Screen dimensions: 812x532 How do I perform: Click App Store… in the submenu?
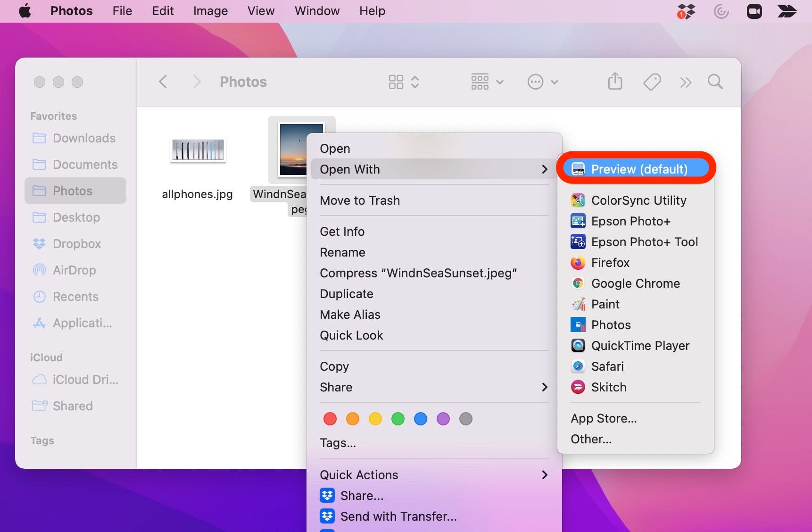pos(604,418)
